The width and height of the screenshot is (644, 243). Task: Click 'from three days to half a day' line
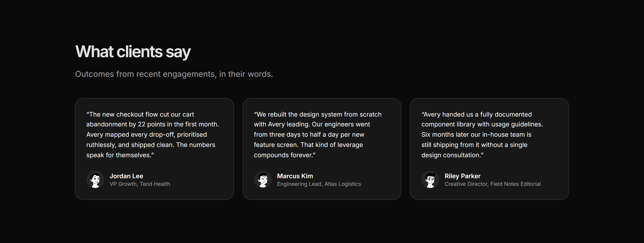309,135
